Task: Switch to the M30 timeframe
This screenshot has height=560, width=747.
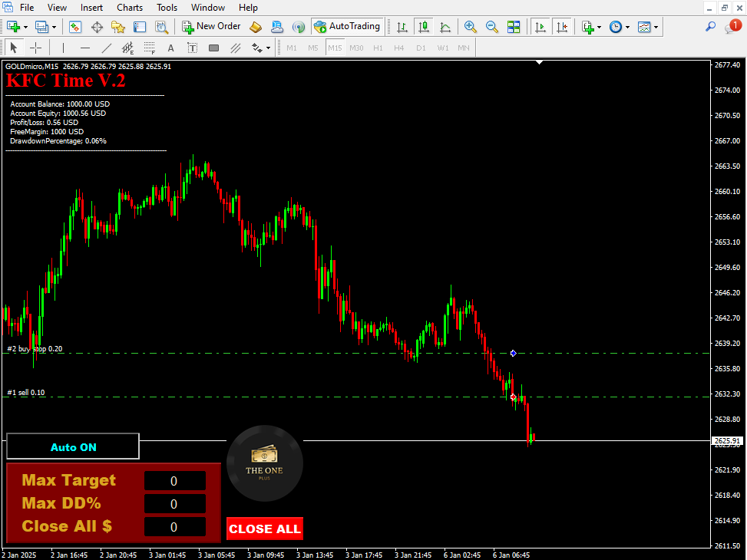Action: (356, 48)
